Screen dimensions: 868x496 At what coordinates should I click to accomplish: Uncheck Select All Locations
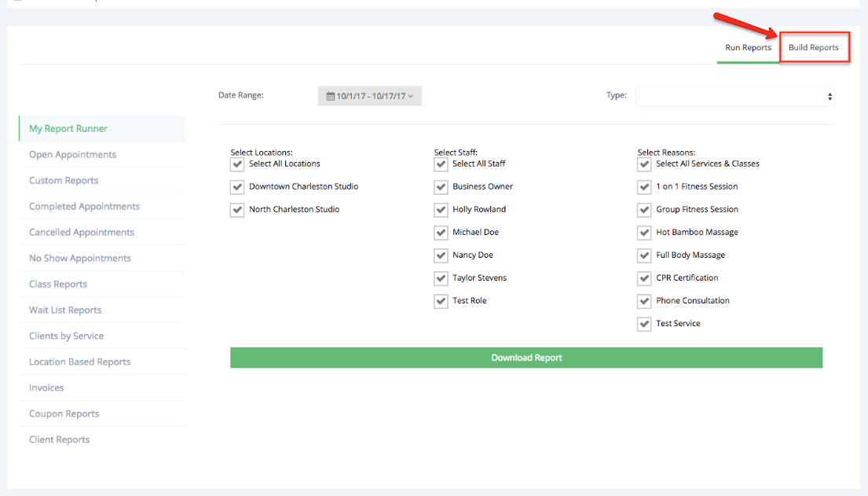(x=236, y=163)
